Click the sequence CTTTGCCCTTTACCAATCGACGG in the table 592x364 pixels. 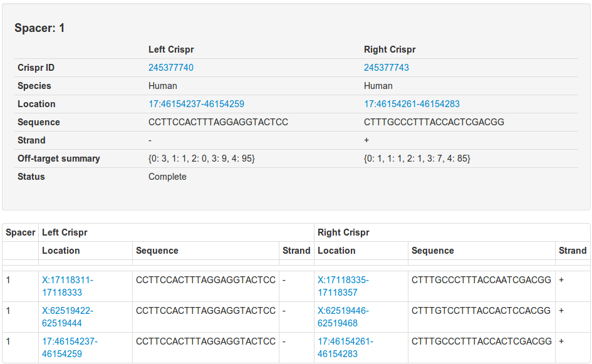pyautogui.click(x=481, y=280)
